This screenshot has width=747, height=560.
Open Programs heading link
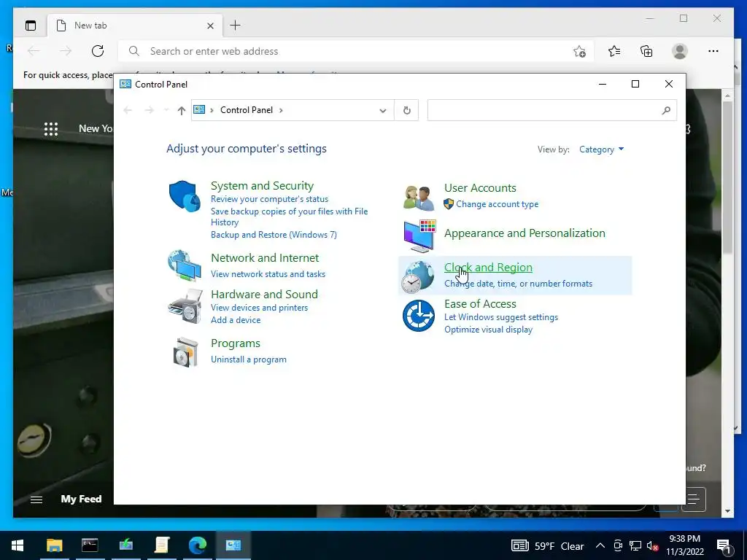click(x=236, y=343)
